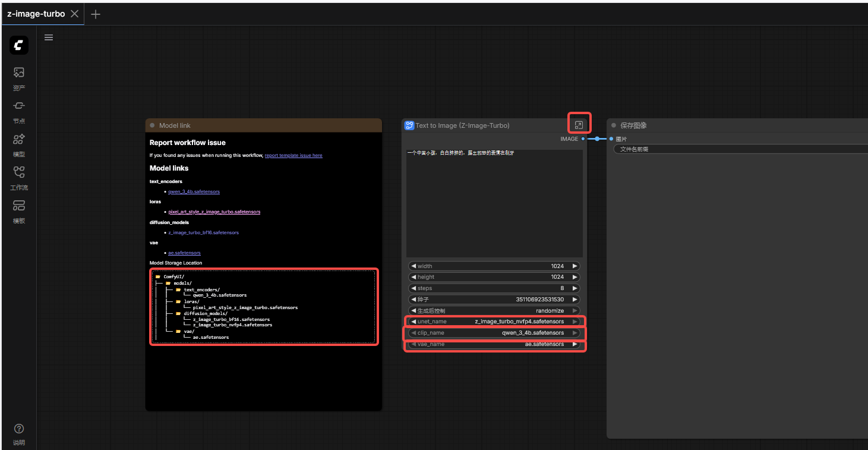The height and width of the screenshot is (450, 868).
Task: Open the 资产 assets panel icon
Action: (x=19, y=73)
